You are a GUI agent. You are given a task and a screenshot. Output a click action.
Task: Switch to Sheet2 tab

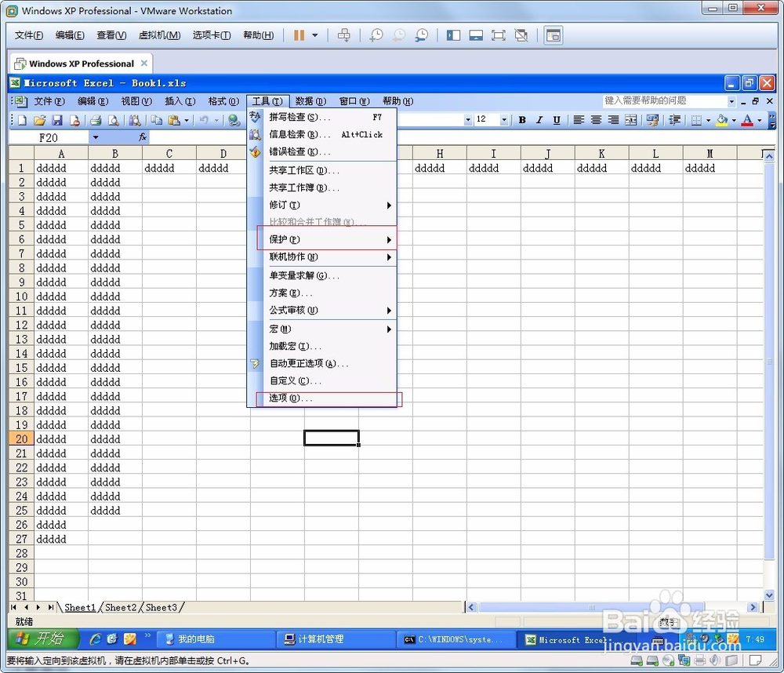click(121, 607)
